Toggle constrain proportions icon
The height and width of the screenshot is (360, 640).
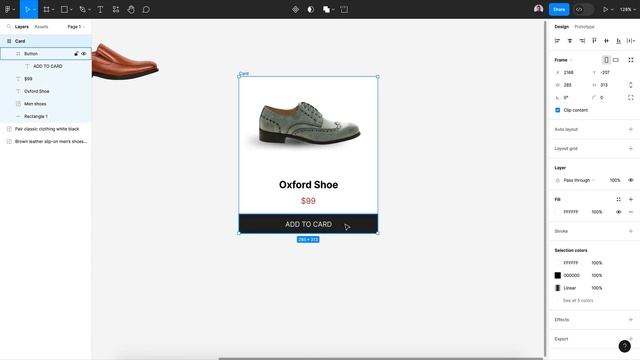coord(631,84)
